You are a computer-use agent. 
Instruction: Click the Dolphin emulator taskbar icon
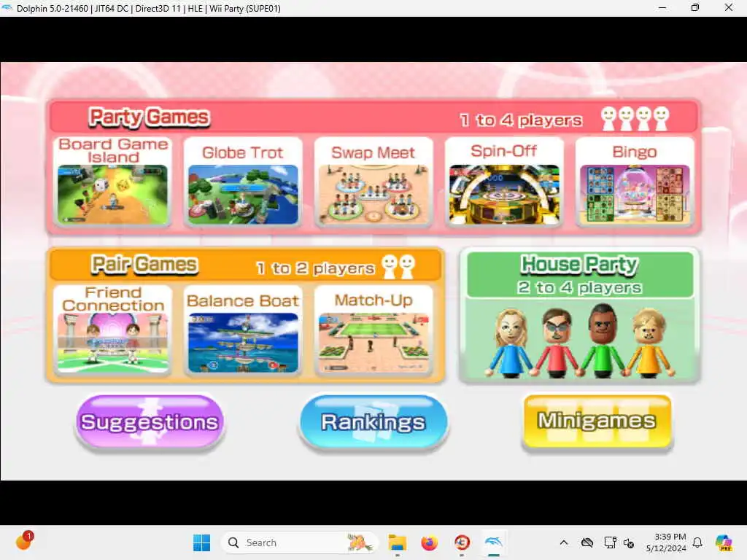point(494,542)
